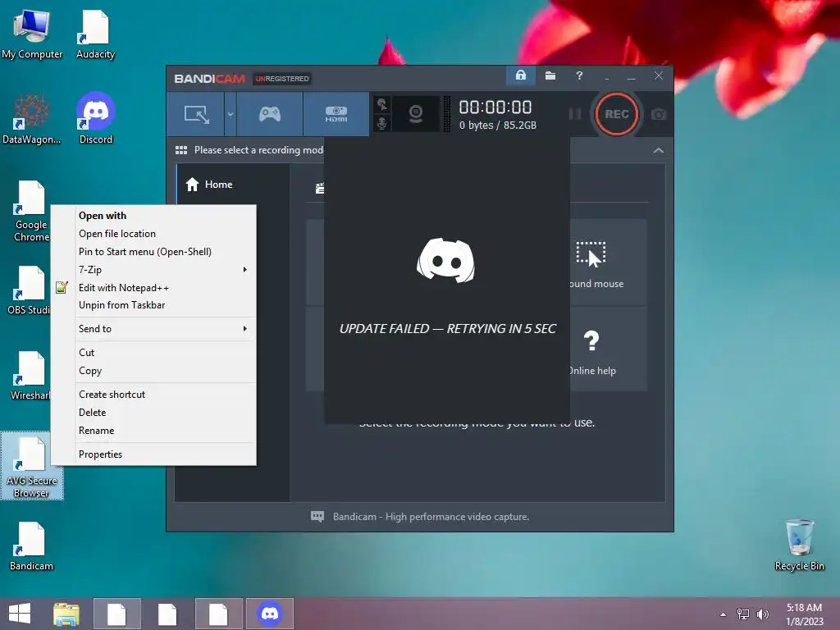Toggle webcam overlay icon in Bandicam
The width and height of the screenshot is (840, 630).
[416, 114]
